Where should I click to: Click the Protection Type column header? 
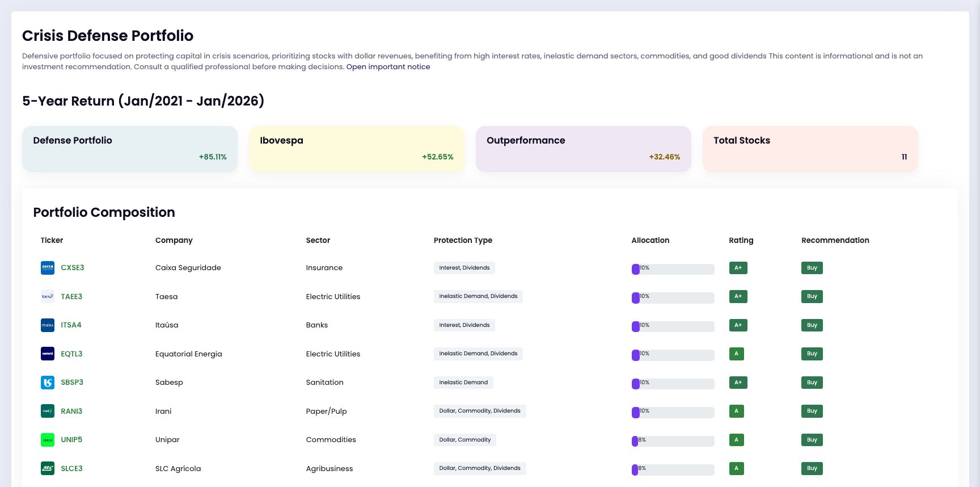point(463,241)
